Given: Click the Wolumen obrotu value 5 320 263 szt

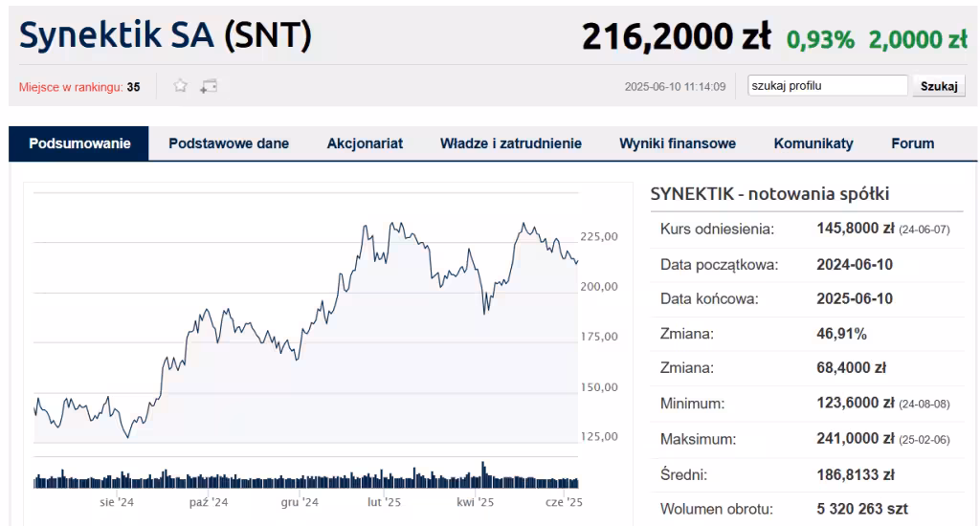Looking at the screenshot, I should [x=862, y=509].
